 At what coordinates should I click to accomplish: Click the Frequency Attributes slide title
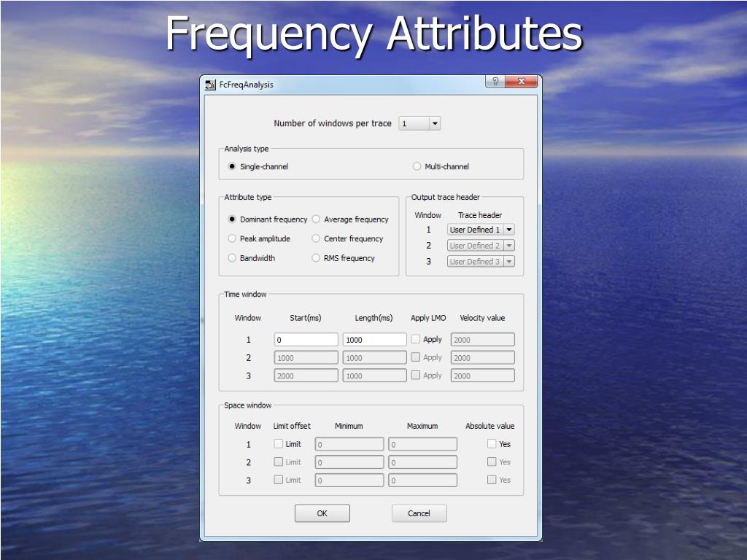[x=374, y=34]
